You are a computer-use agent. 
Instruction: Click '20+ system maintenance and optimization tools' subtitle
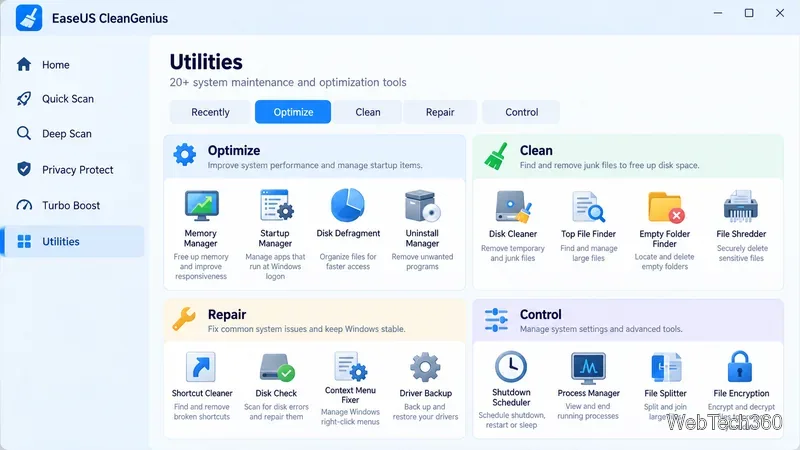pyautogui.click(x=288, y=82)
